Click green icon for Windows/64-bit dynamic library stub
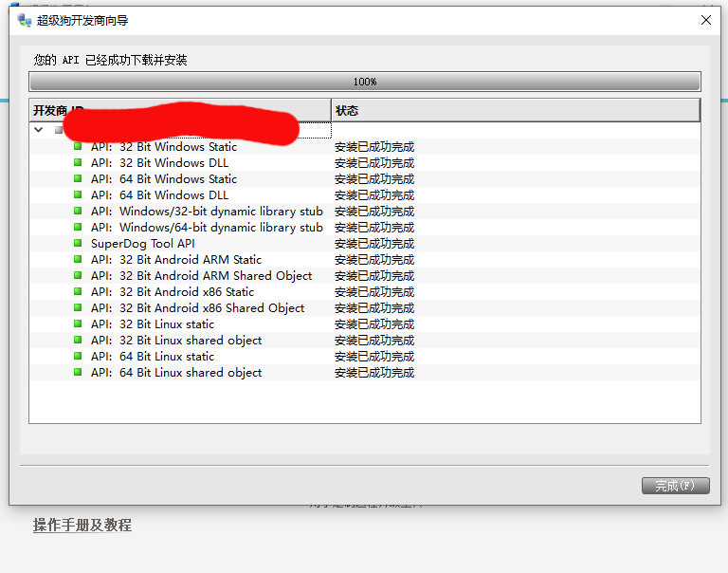Viewport: 728px width, 573px height. [78, 227]
